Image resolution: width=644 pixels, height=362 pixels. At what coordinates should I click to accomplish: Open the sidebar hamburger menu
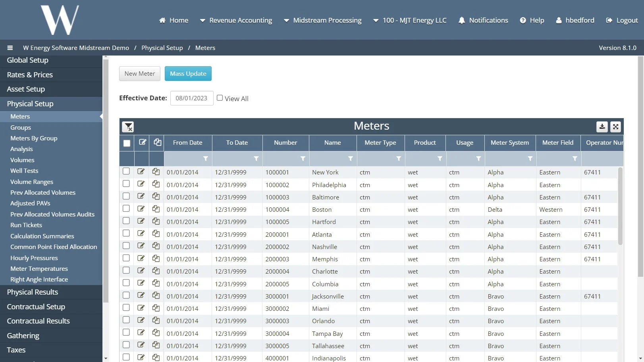[10, 48]
